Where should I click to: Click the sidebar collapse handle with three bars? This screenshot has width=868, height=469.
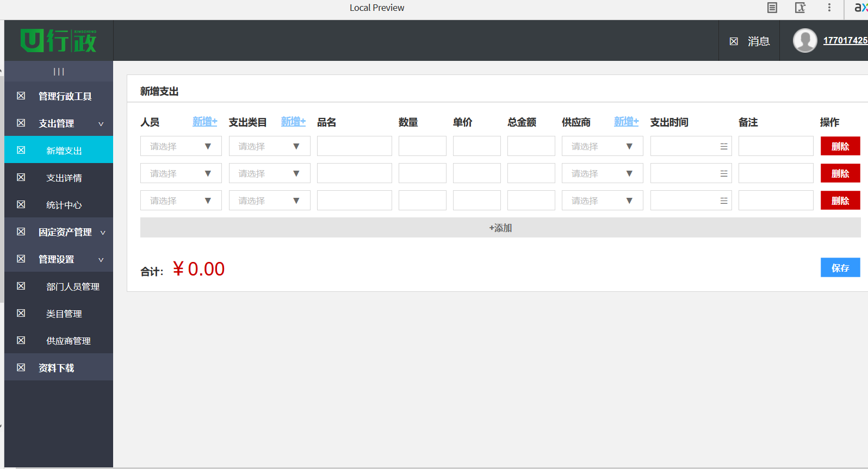(59, 72)
